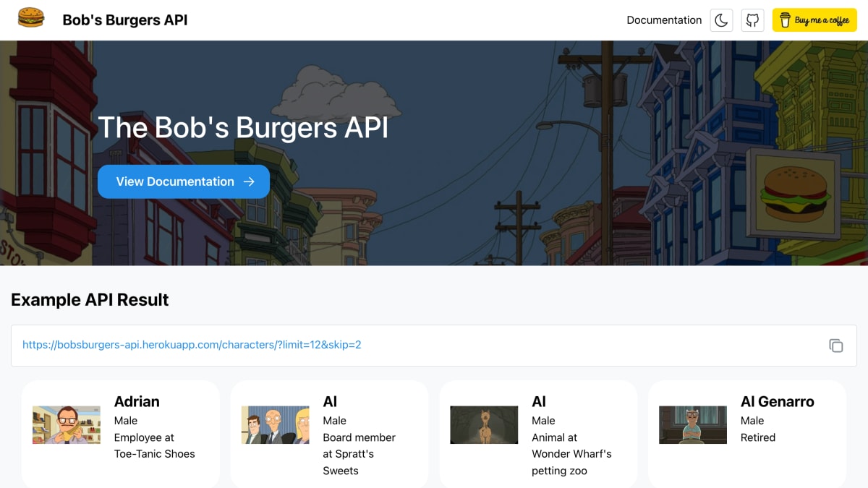Click the petting zoo animal Al thumbnail
Viewport: 868px width, 488px height.
point(484,425)
